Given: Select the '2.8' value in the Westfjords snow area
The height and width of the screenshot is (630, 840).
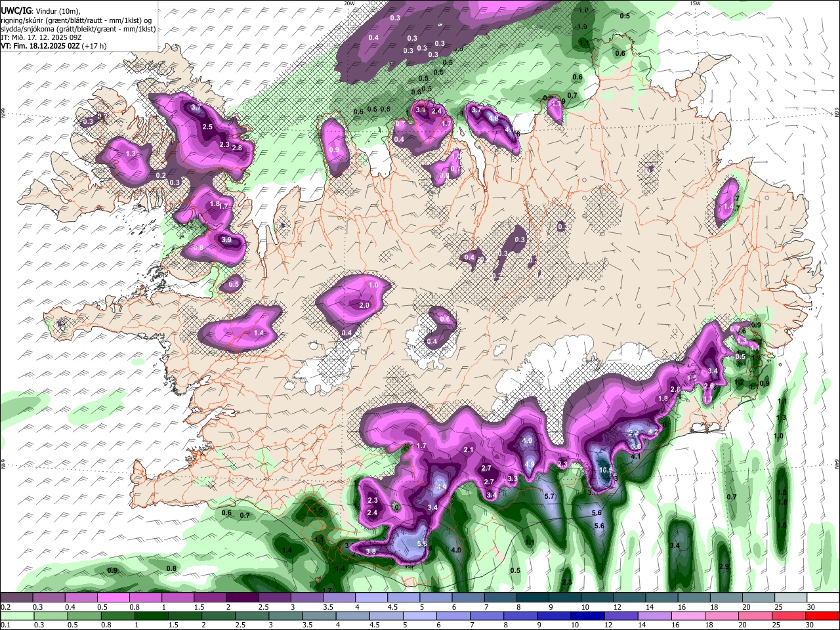Looking at the screenshot, I should [x=238, y=148].
